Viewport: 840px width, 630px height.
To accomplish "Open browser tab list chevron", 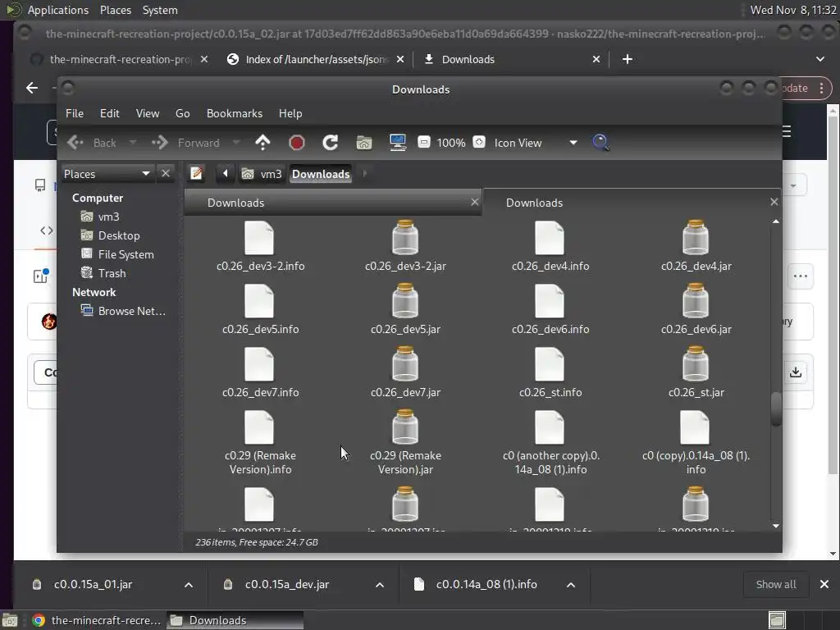I will pyautogui.click(x=820, y=59).
